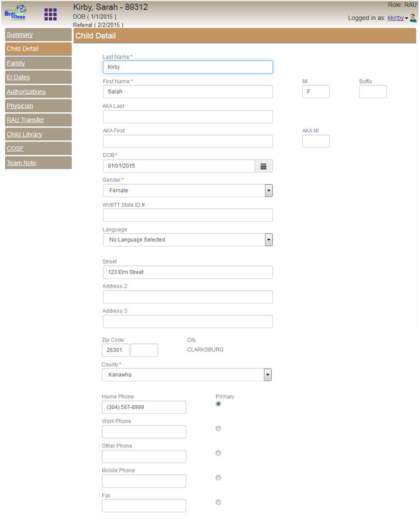The height and width of the screenshot is (519, 420).
Task: Select the Child Detail section
Action: point(38,49)
